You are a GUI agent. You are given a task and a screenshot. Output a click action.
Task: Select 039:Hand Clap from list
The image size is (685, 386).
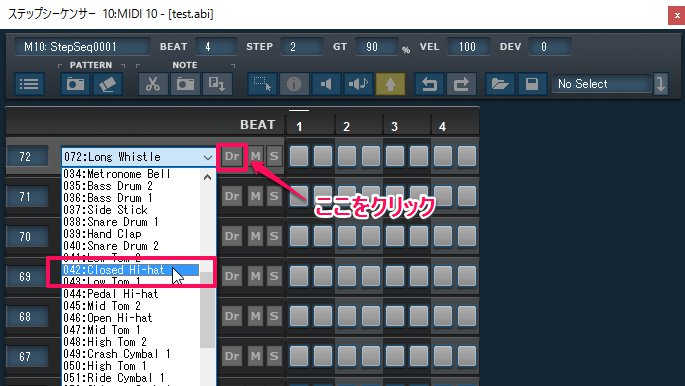(131, 234)
